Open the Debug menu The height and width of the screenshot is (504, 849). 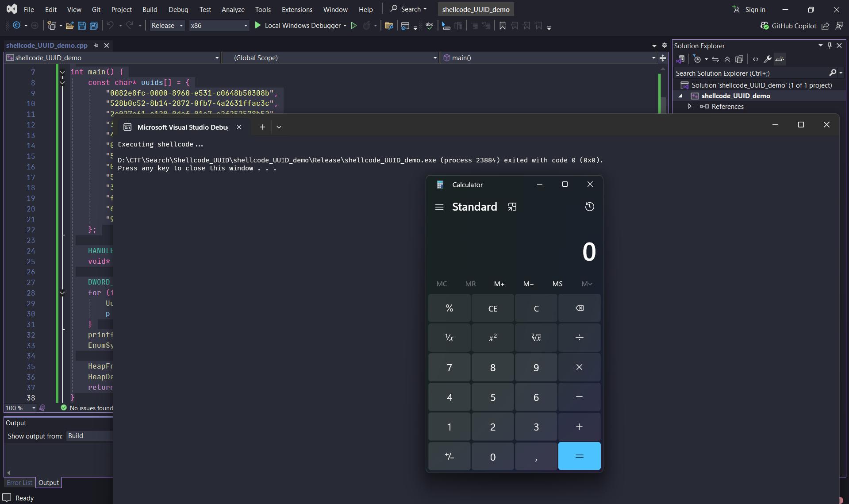[x=178, y=9]
